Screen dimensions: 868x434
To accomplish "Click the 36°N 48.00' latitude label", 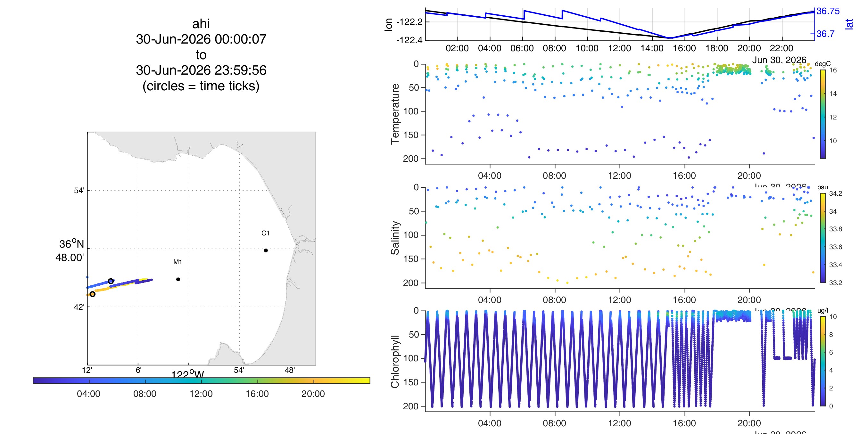I will 70,251.
